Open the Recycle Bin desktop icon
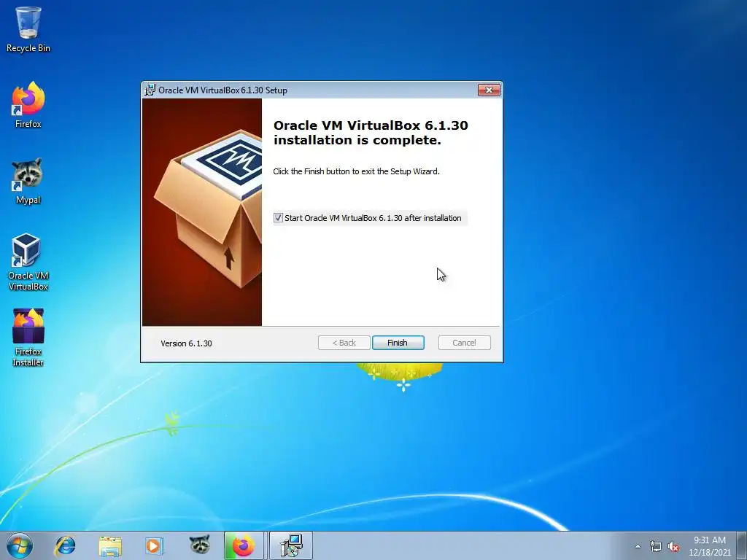 click(x=28, y=29)
